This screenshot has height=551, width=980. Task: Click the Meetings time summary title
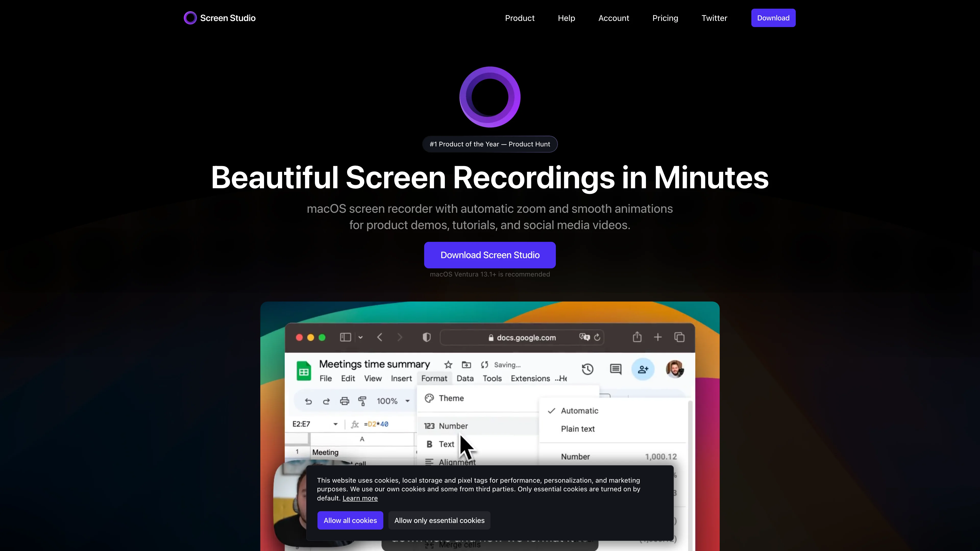[x=374, y=364]
